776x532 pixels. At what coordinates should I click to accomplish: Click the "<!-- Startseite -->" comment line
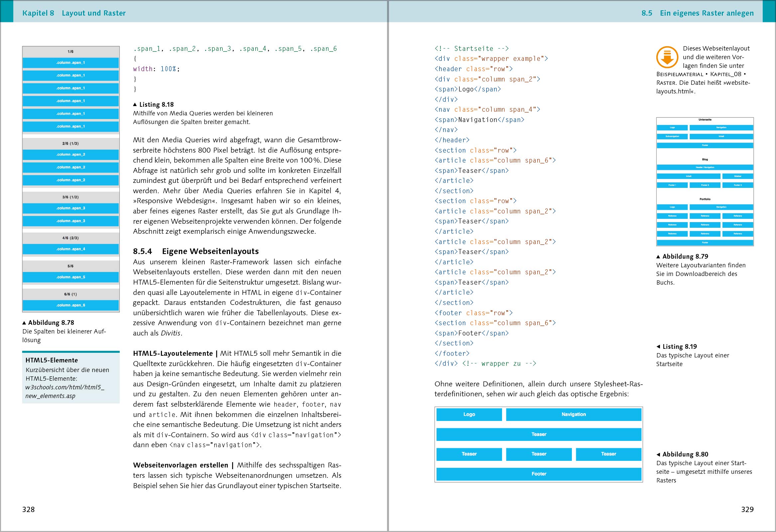[x=471, y=49]
